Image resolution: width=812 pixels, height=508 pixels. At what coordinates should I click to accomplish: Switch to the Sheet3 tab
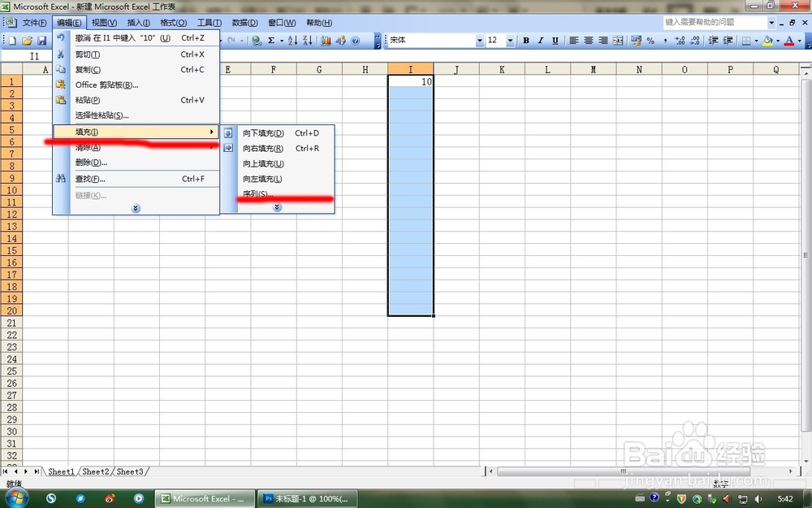(130, 471)
